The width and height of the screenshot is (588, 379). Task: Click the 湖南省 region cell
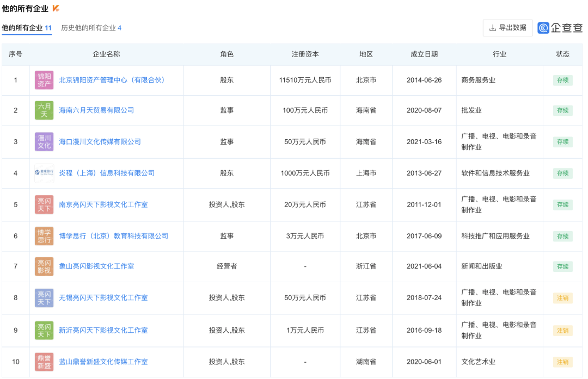(x=366, y=362)
